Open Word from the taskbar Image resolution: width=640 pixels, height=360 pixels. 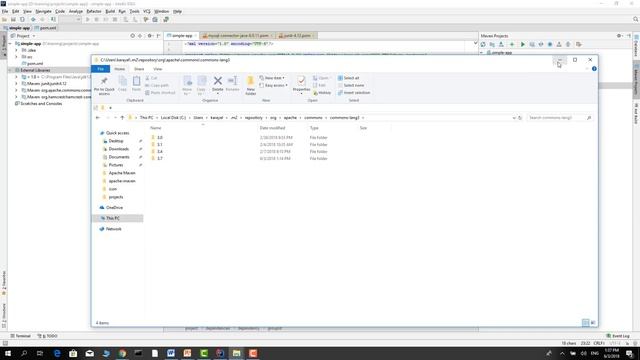pos(171,353)
